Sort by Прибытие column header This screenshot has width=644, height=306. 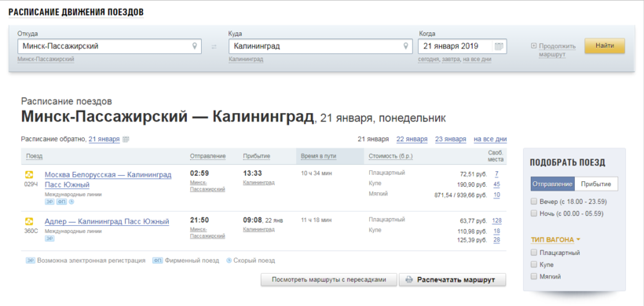(256, 156)
